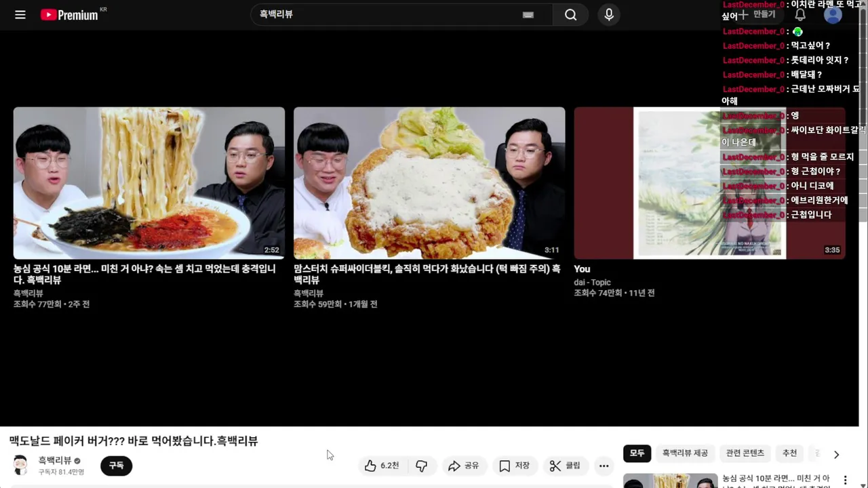The image size is (868, 488).
Task: Open title 맘스터치 슈퍼싸이더블킥 video
Action: 427,274
